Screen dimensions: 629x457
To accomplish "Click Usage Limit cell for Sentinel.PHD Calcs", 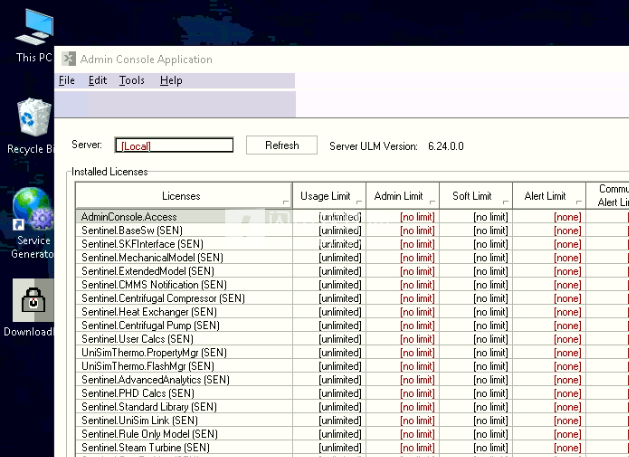I will (329, 393).
